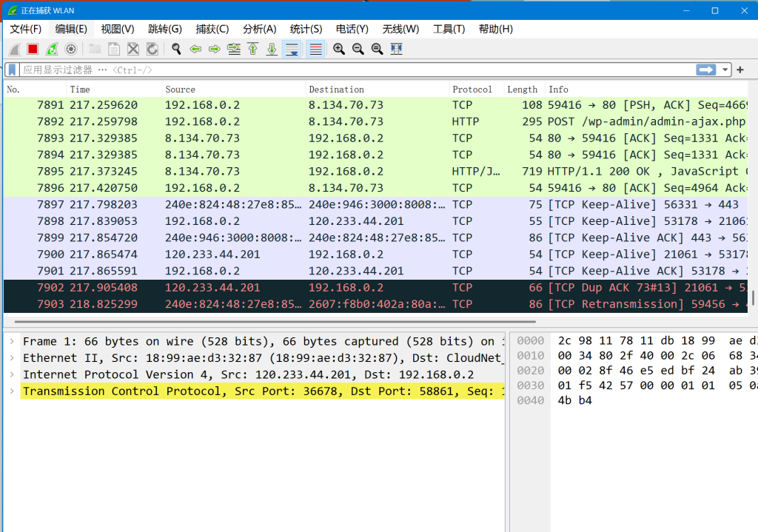Open the display filter history dropdown
The image size is (758, 532).
click(725, 70)
